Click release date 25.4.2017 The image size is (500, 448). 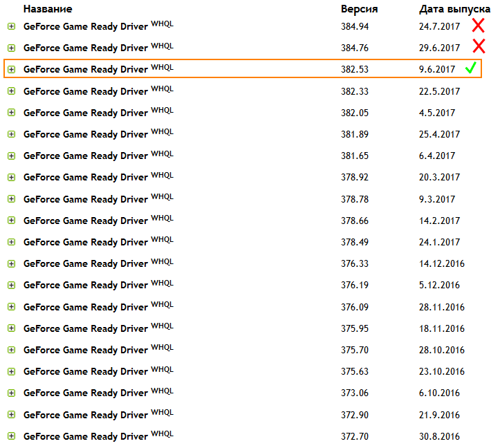[439, 134]
